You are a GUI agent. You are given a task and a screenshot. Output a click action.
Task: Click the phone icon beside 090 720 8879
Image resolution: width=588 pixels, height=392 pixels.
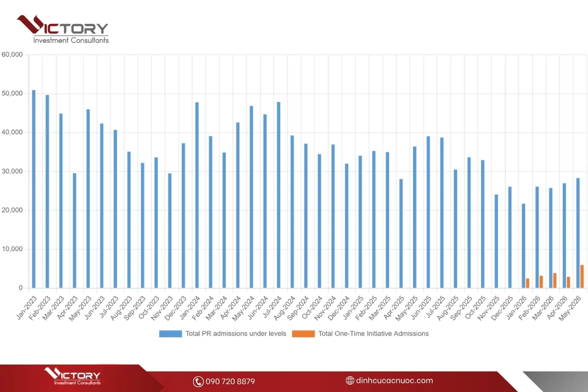coord(198,381)
